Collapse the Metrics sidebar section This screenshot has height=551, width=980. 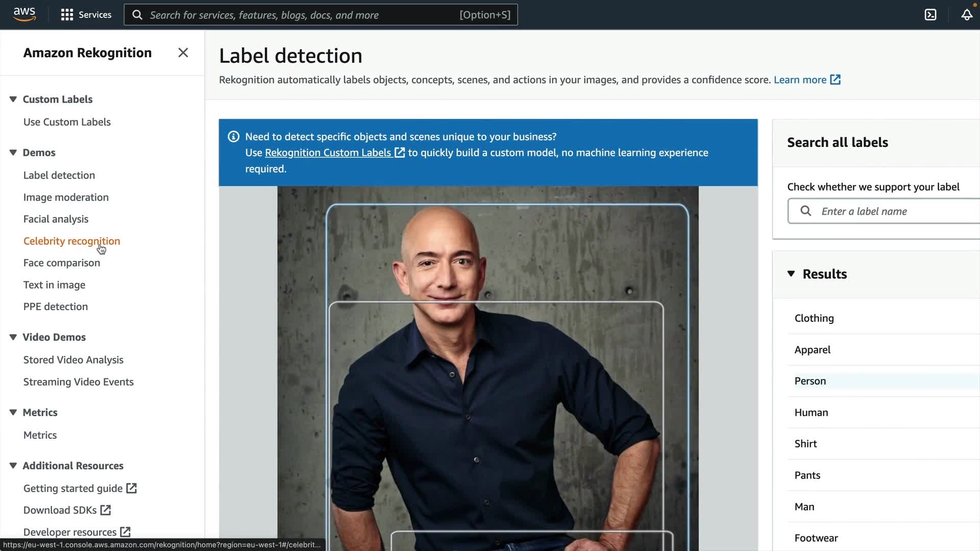pos(13,412)
